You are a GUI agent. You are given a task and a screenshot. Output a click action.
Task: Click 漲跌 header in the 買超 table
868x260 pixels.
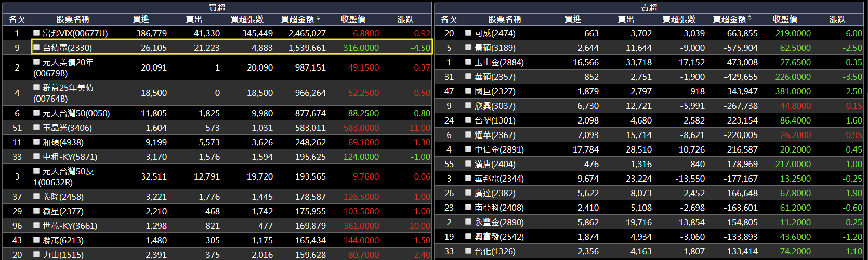405,19
